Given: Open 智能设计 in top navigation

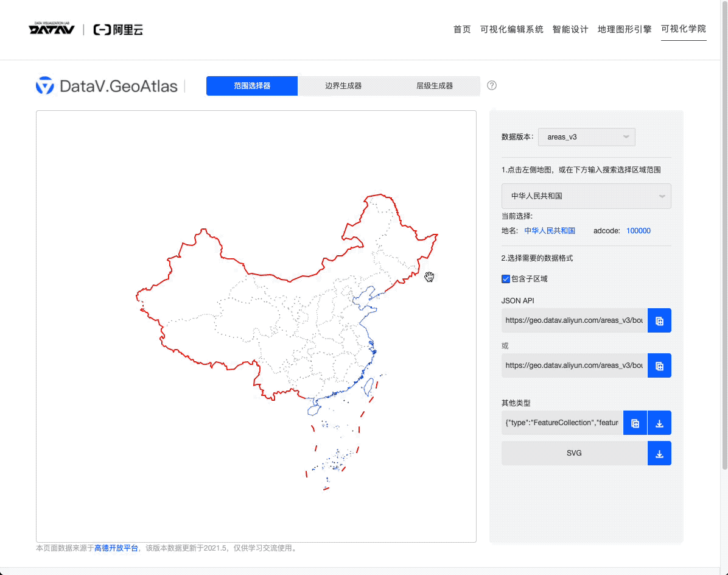Looking at the screenshot, I should pos(570,29).
